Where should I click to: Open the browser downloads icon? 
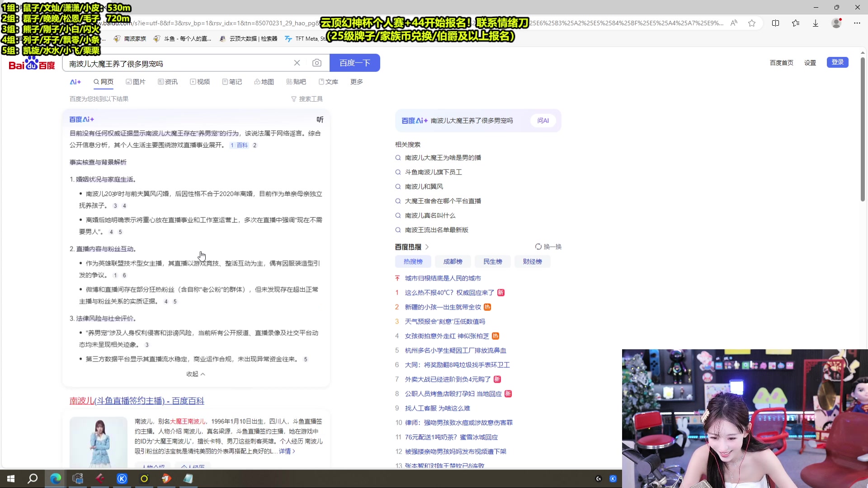(x=816, y=23)
